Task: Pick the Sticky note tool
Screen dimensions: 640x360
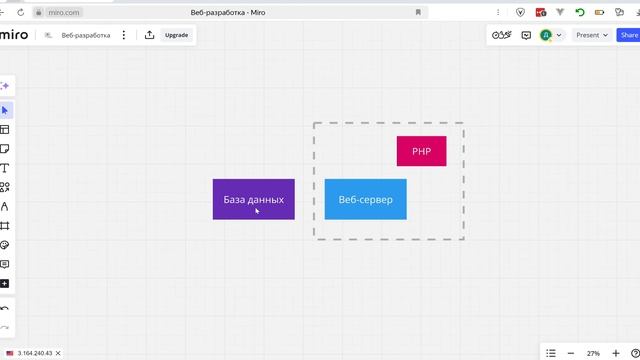Action: [5, 149]
